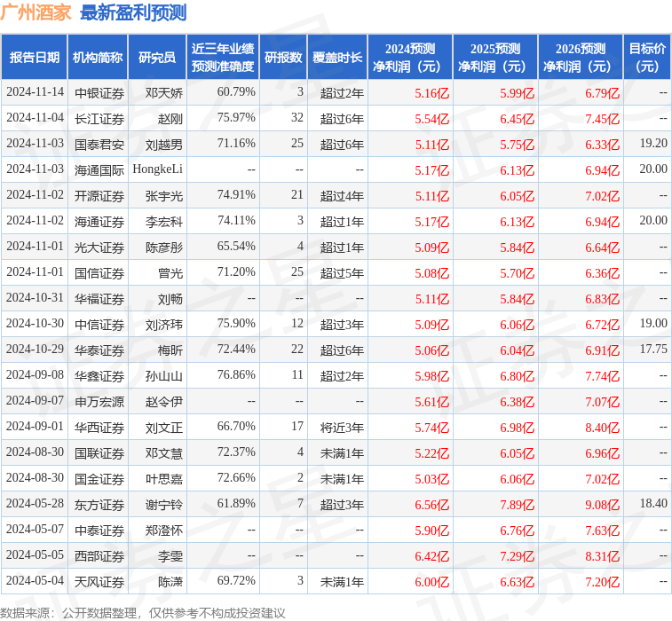Click the 最新盈利预测 heading

click(133, 12)
